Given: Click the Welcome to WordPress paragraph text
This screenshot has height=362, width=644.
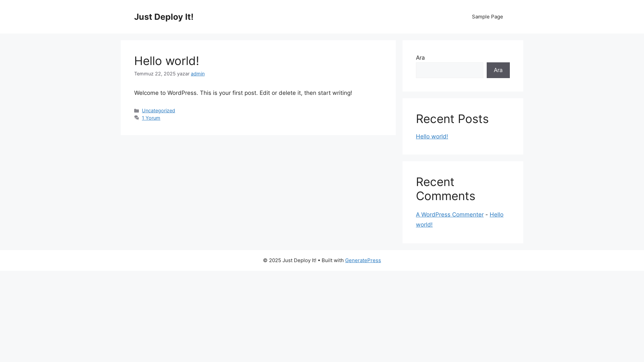Looking at the screenshot, I should tap(243, 93).
